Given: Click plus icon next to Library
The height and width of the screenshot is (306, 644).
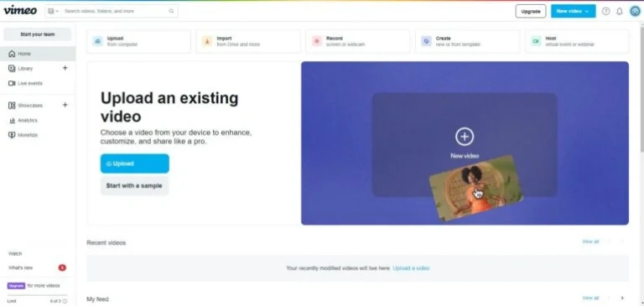Looking at the screenshot, I should point(65,68).
